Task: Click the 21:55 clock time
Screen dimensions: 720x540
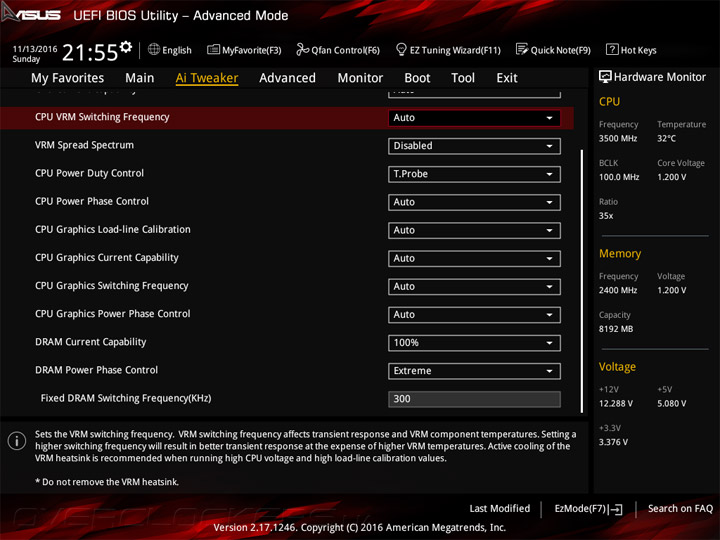Action: click(x=90, y=52)
